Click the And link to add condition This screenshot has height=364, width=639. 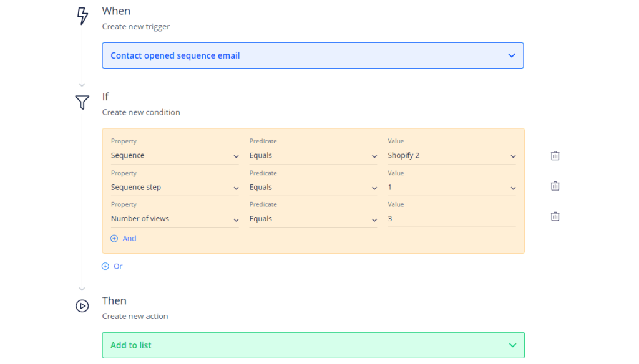[129, 239]
